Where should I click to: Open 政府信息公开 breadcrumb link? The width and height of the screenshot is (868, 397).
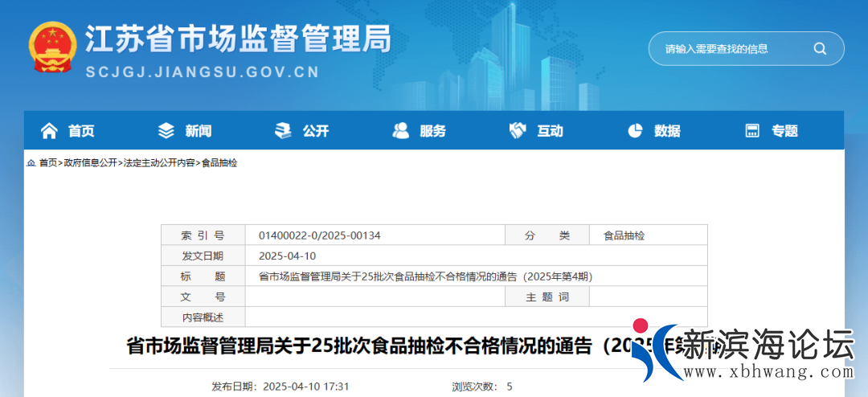click(90, 163)
